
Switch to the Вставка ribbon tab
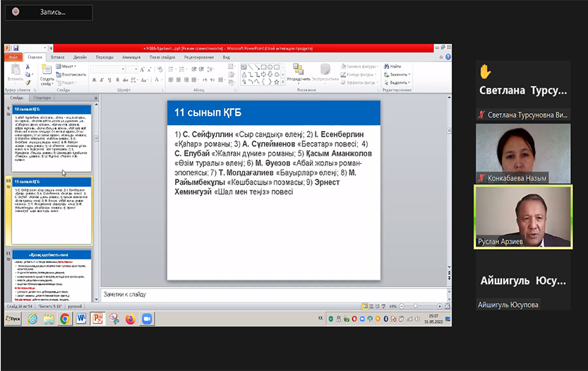[x=58, y=57]
